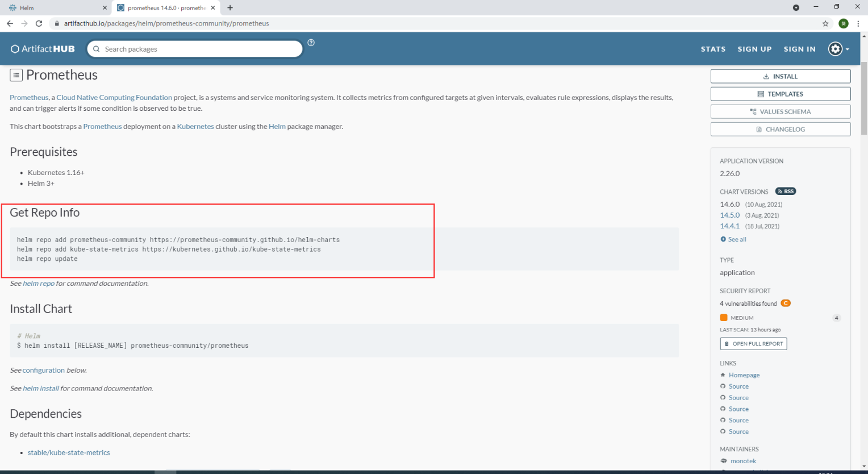868x474 pixels.
Task: Click the orange C security rating badge
Action: [786, 303]
